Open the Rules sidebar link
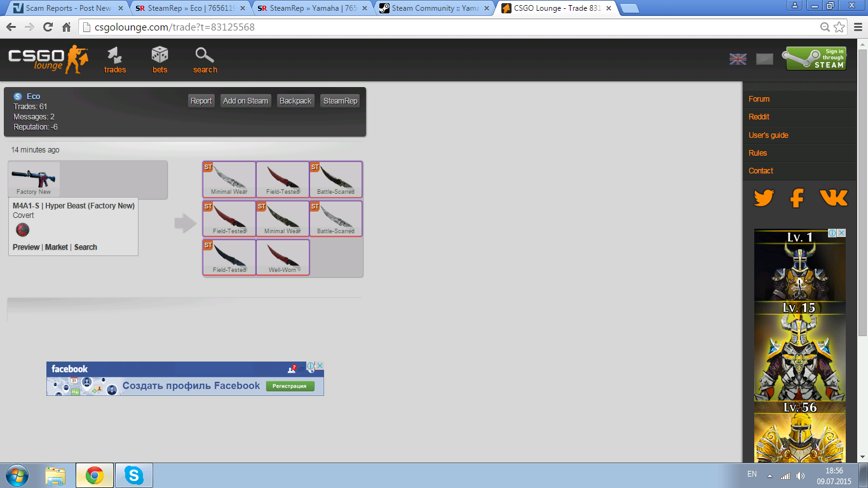The width and height of the screenshot is (868, 488). point(757,153)
